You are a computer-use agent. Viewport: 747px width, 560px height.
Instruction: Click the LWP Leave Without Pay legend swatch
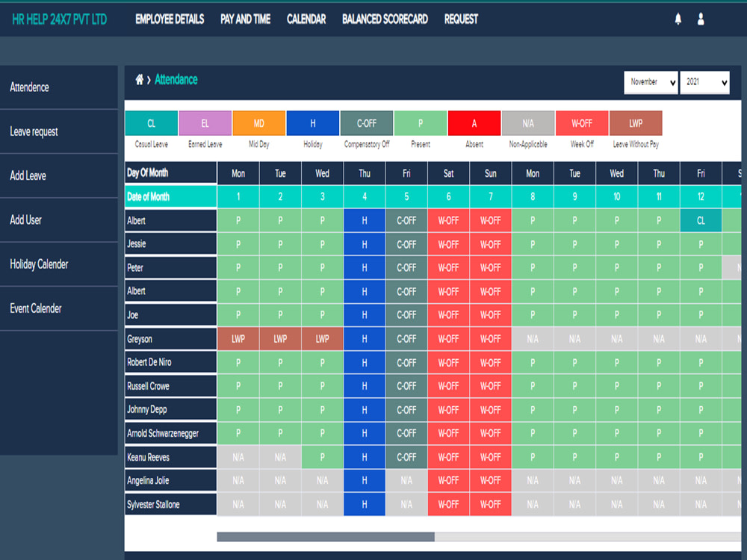[x=636, y=123]
